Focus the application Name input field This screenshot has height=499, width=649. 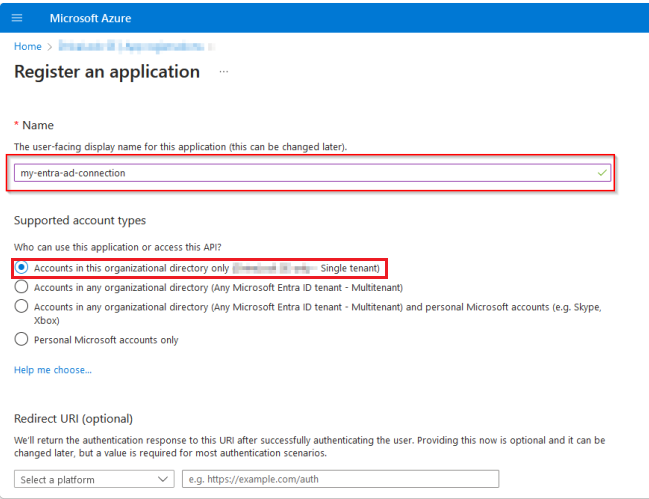coord(312,173)
